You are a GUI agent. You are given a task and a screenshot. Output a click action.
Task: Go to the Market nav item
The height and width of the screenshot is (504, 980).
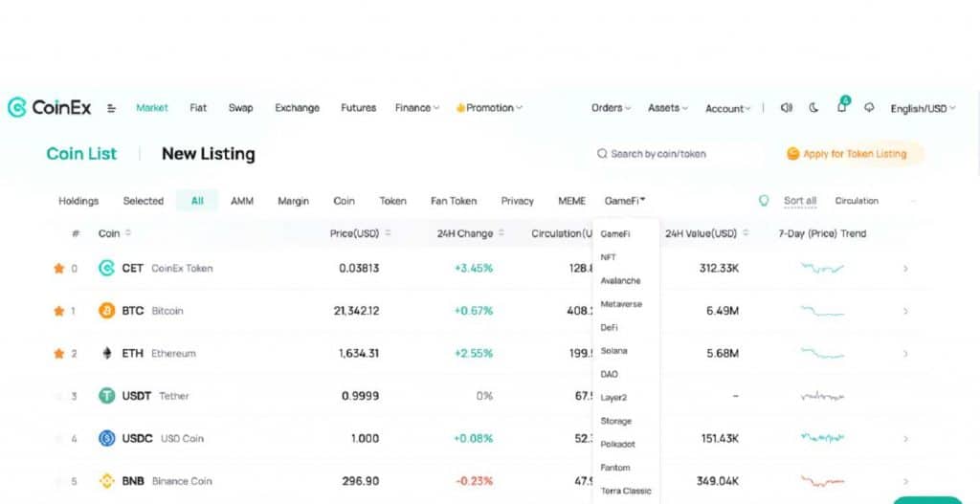click(x=152, y=107)
